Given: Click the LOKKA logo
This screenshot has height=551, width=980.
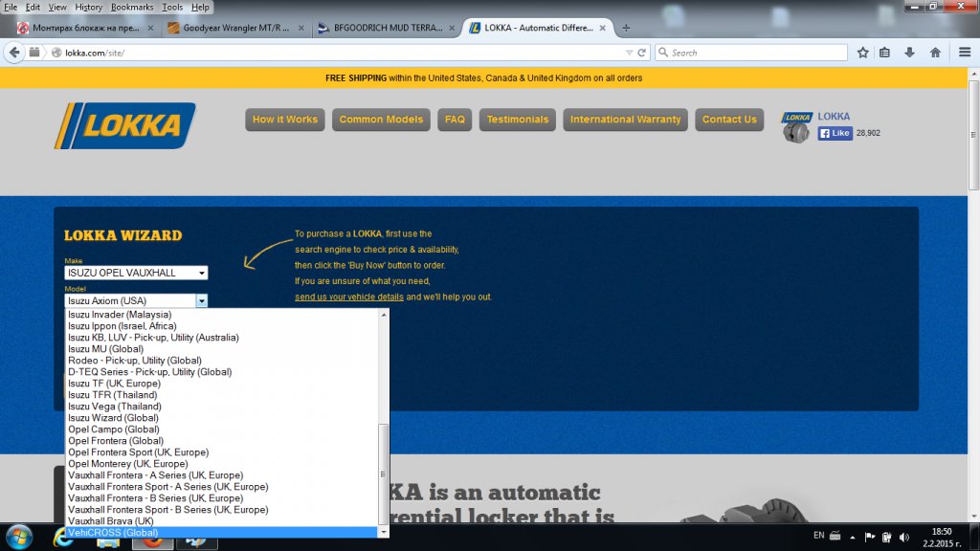Looking at the screenshot, I should tap(125, 125).
